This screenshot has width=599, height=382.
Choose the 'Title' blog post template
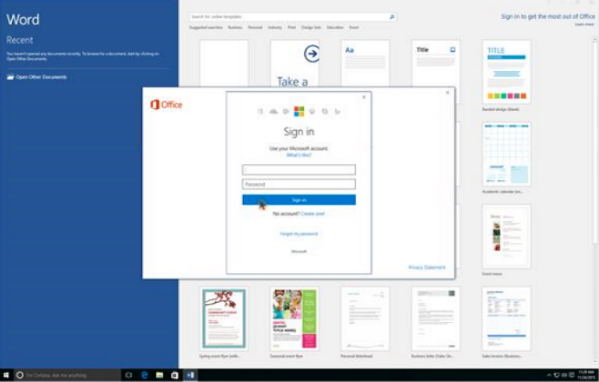(x=435, y=63)
